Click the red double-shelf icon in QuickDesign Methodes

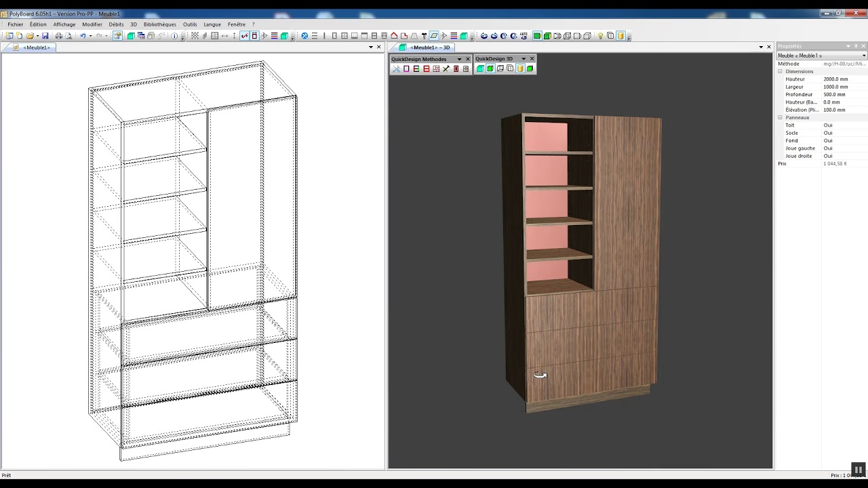427,69
